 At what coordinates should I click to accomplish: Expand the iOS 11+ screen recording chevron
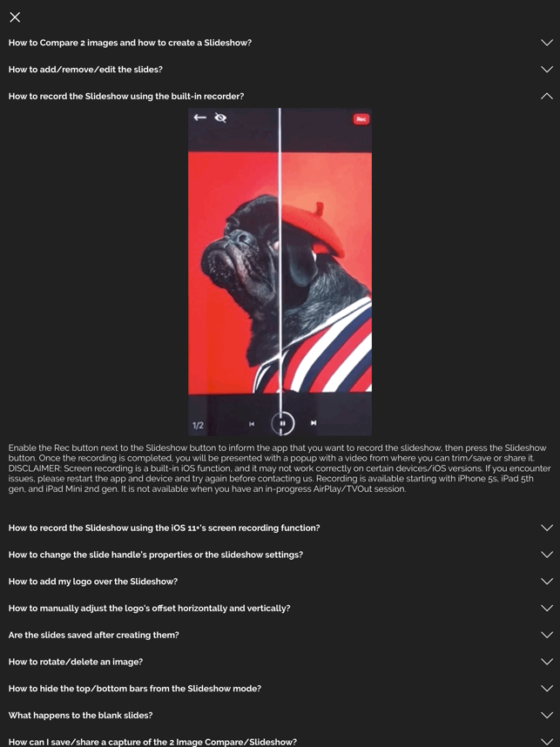click(547, 528)
